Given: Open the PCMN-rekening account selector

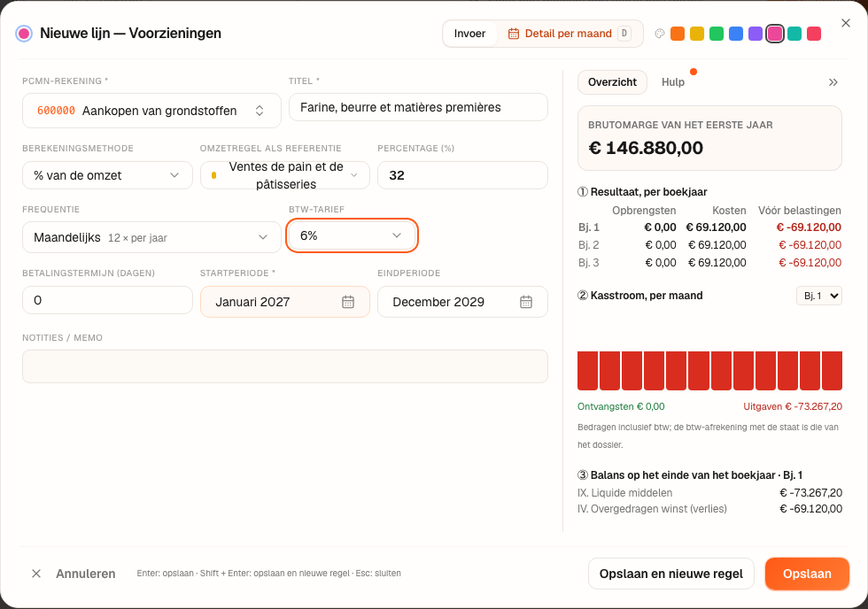Looking at the screenshot, I should 151,111.
